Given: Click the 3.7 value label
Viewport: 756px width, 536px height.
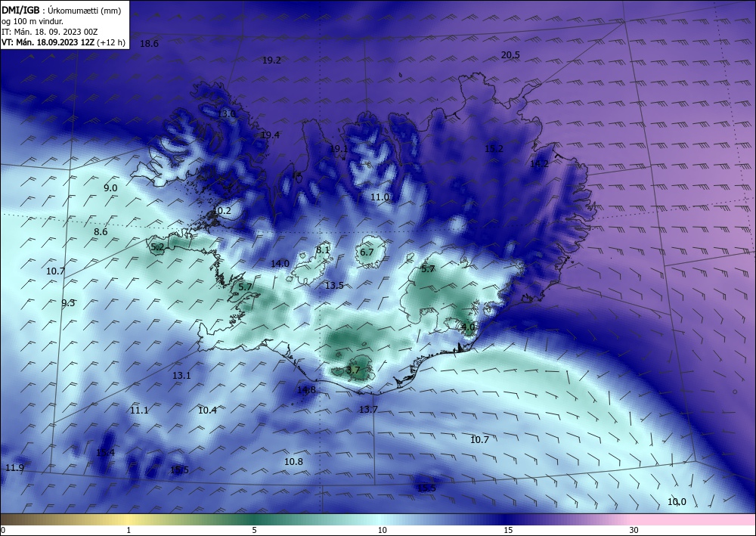Looking at the screenshot, I should coord(353,370).
